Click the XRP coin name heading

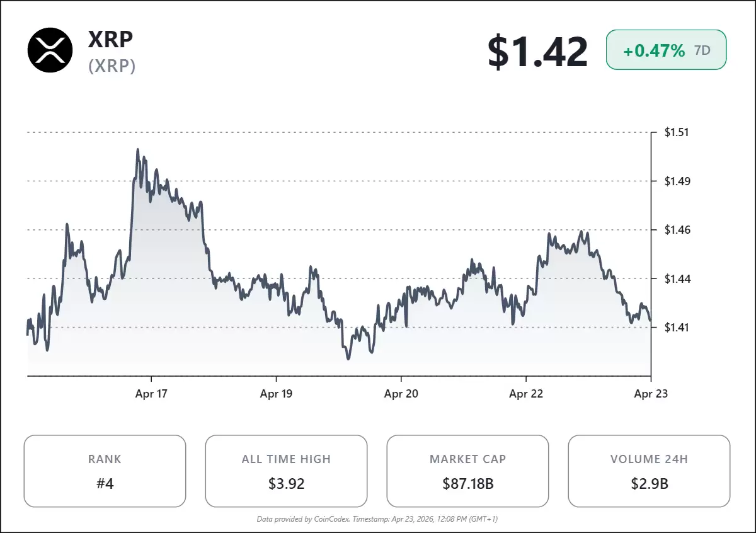click(x=111, y=39)
